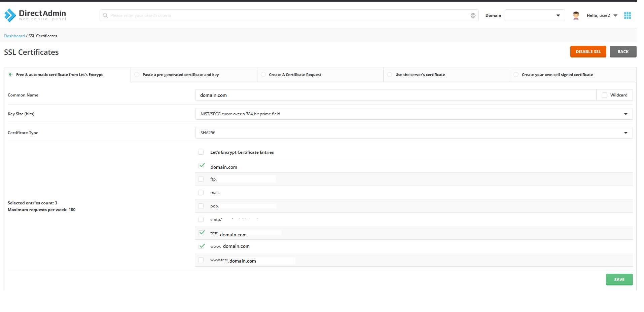Viewport: 644px width, 312px height.
Task: Check the ftp. certificate entry
Action: [201, 179]
